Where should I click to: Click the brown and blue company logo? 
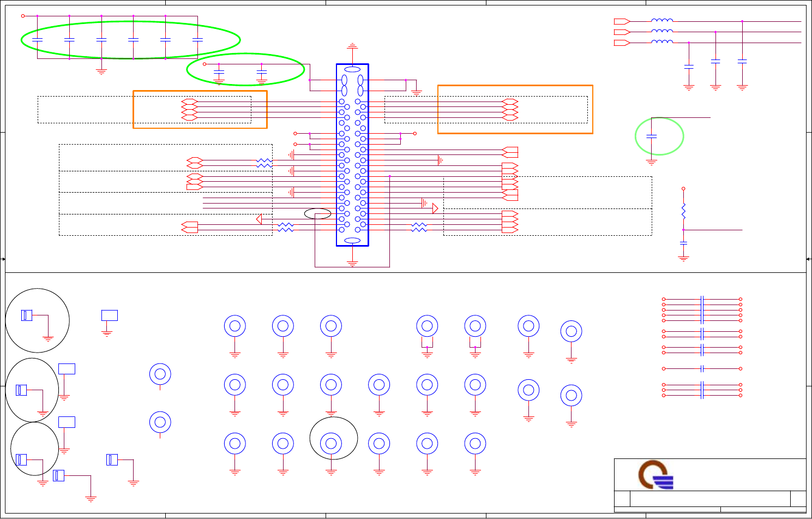[x=656, y=475]
